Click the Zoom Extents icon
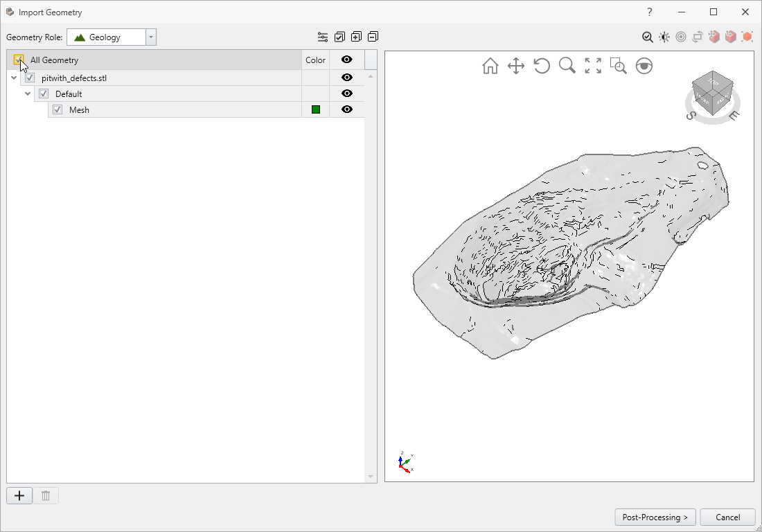 (593, 66)
